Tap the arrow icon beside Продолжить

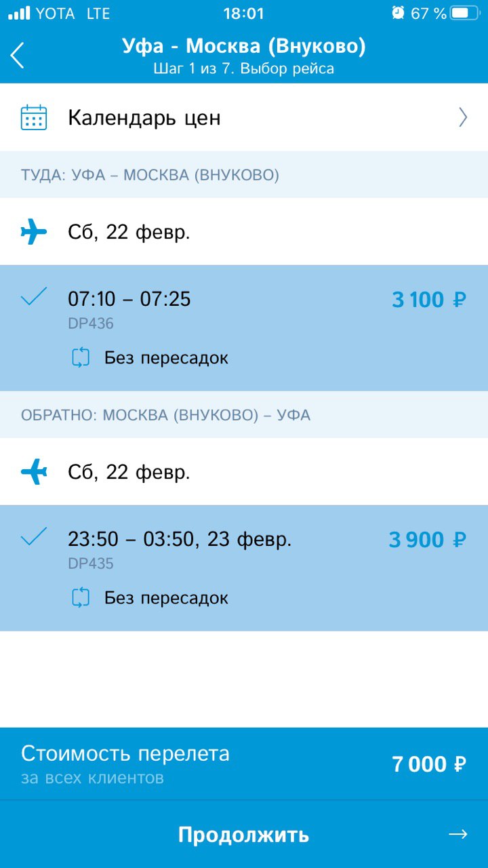(x=458, y=834)
